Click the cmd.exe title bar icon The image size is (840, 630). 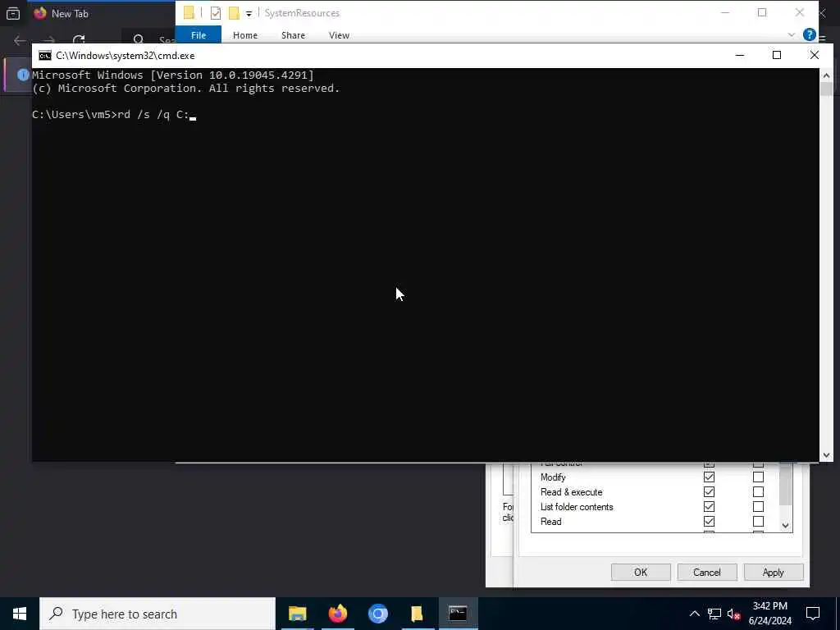coord(45,56)
